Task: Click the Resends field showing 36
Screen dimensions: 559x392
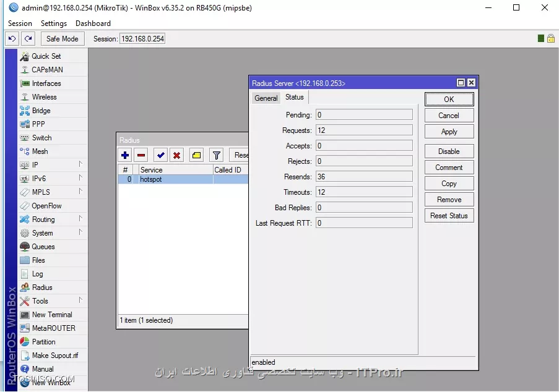Action: click(364, 176)
